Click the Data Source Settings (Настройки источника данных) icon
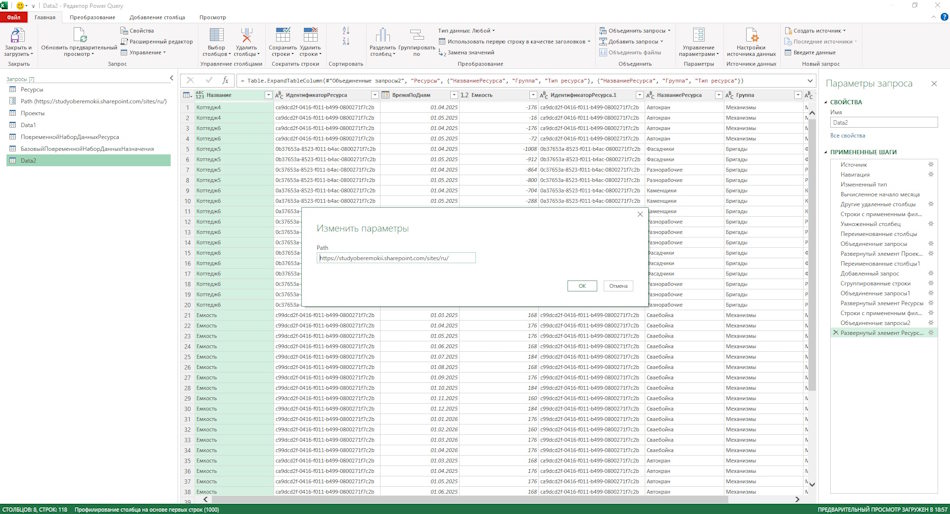The width and height of the screenshot is (950, 514). pyautogui.click(x=751, y=35)
